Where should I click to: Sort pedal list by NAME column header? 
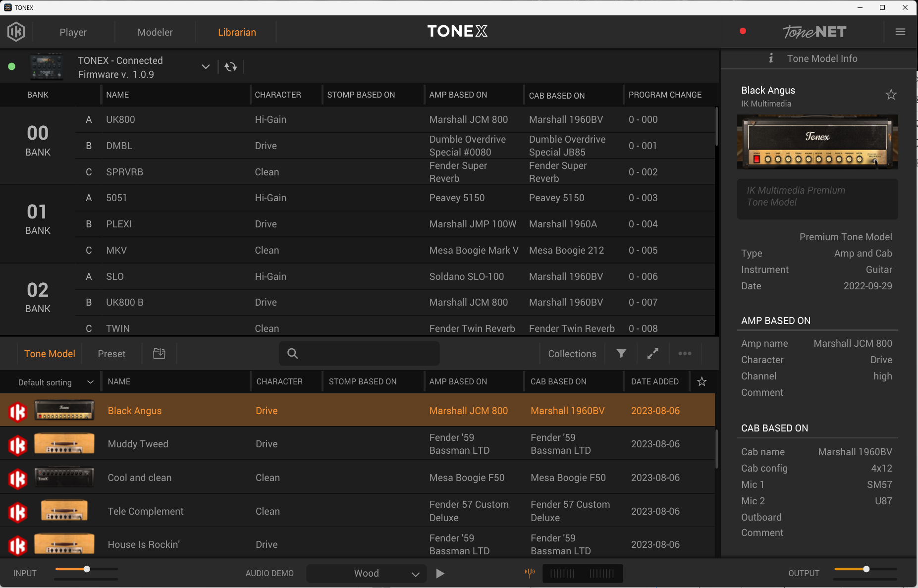click(117, 95)
